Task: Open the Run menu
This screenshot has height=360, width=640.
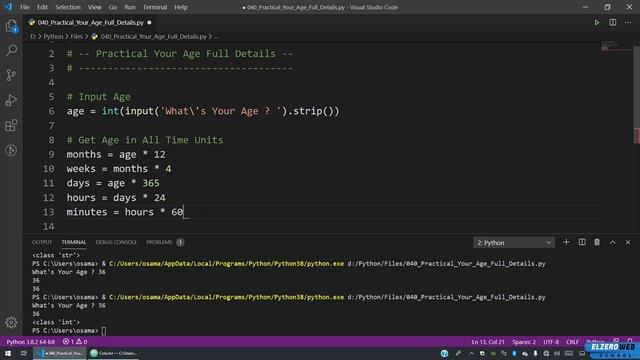Action: pos(130,7)
